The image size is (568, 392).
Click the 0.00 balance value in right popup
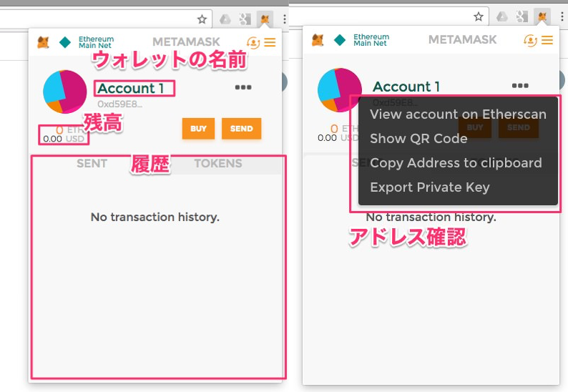[x=327, y=137]
